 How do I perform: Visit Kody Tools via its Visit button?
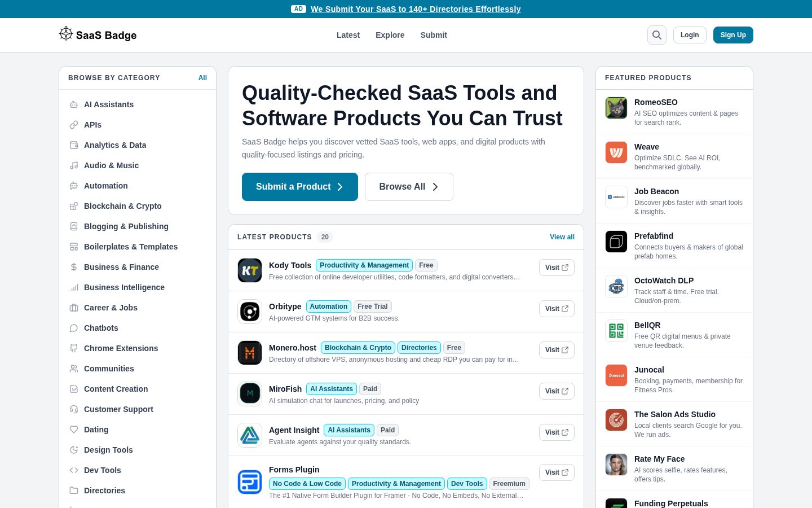557,268
